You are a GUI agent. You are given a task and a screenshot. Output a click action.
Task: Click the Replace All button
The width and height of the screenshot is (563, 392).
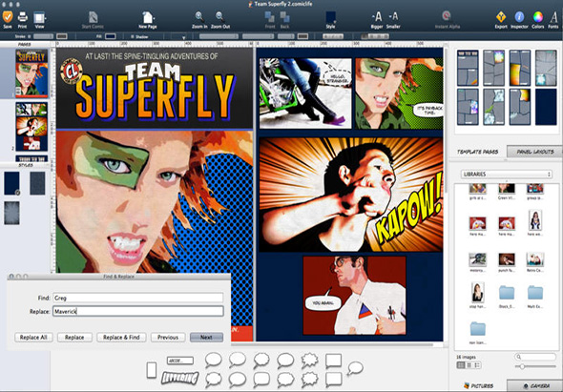33,338
